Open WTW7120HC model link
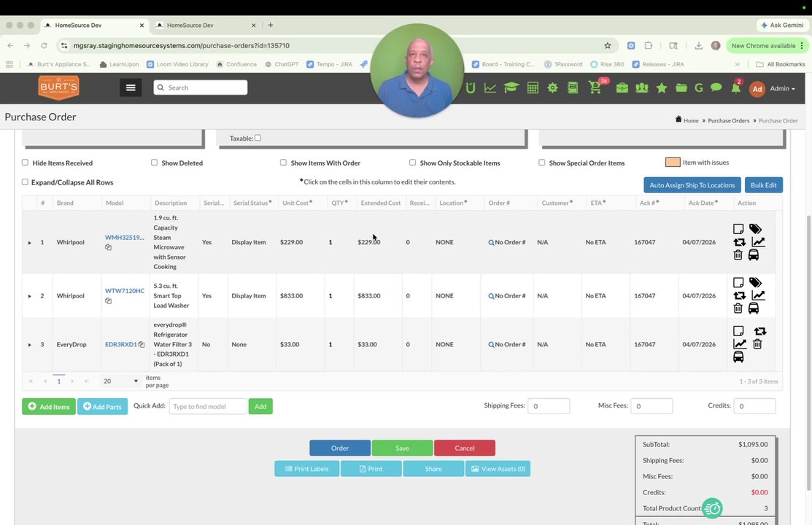 click(x=125, y=291)
